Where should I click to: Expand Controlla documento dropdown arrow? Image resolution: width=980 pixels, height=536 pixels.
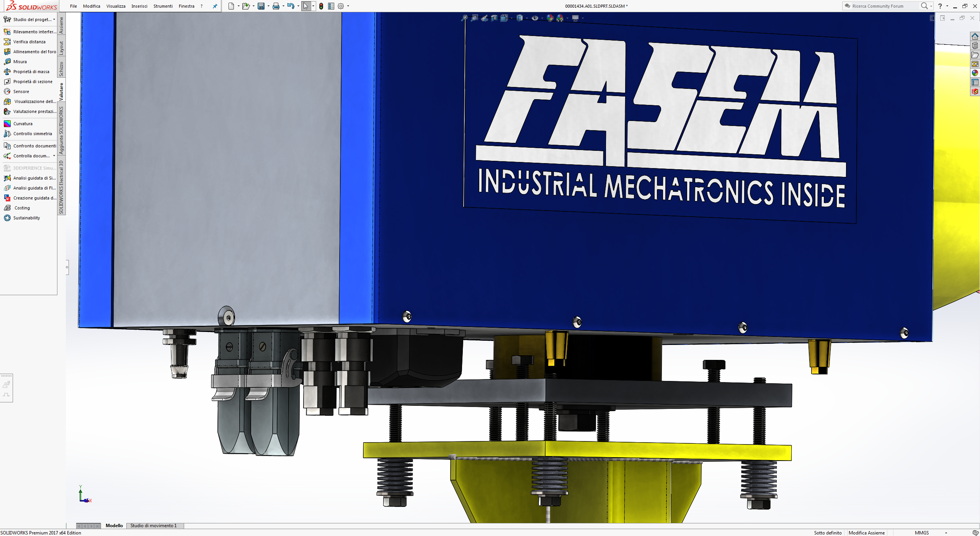tap(54, 156)
